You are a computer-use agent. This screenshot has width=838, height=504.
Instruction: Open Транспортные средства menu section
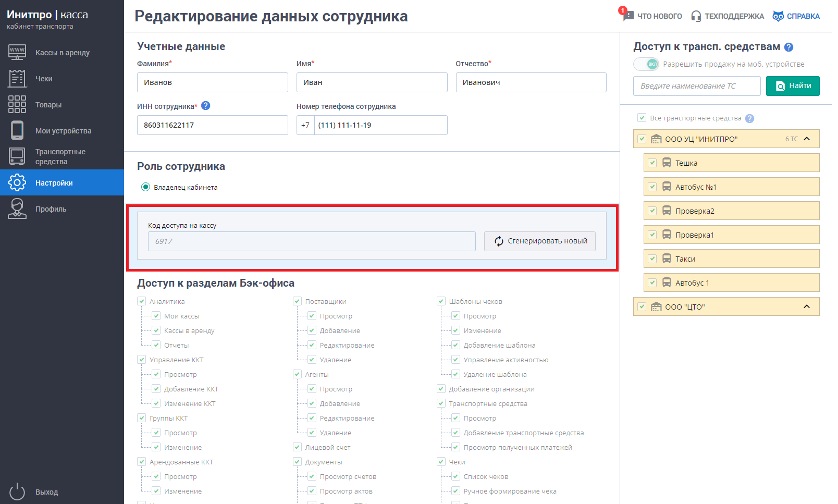coord(62,156)
